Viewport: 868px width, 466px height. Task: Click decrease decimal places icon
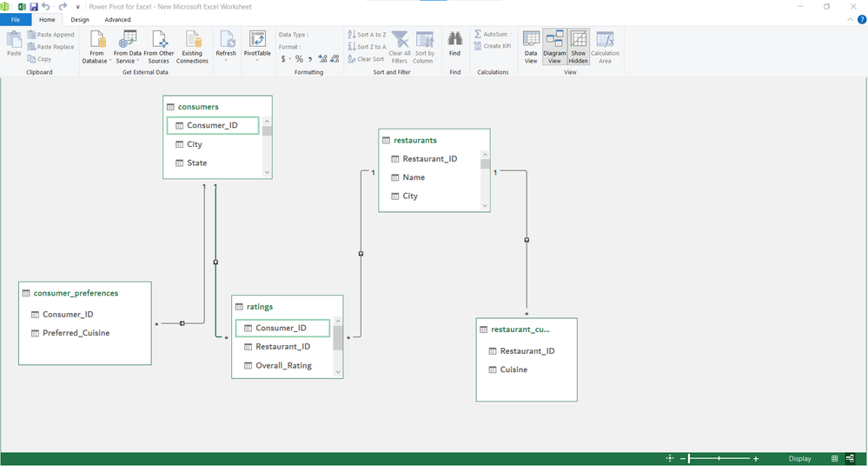pos(335,59)
